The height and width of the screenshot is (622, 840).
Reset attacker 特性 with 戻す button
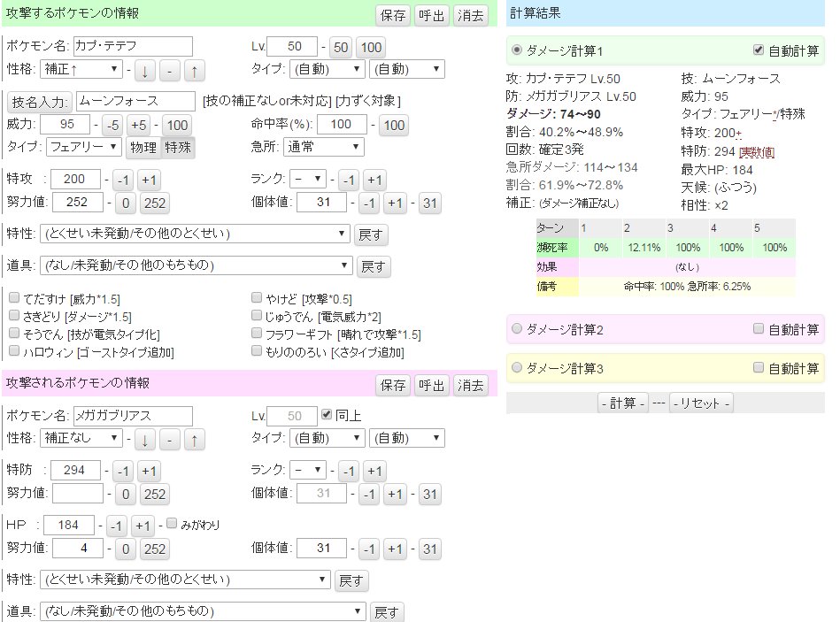pyautogui.click(x=371, y=235)
